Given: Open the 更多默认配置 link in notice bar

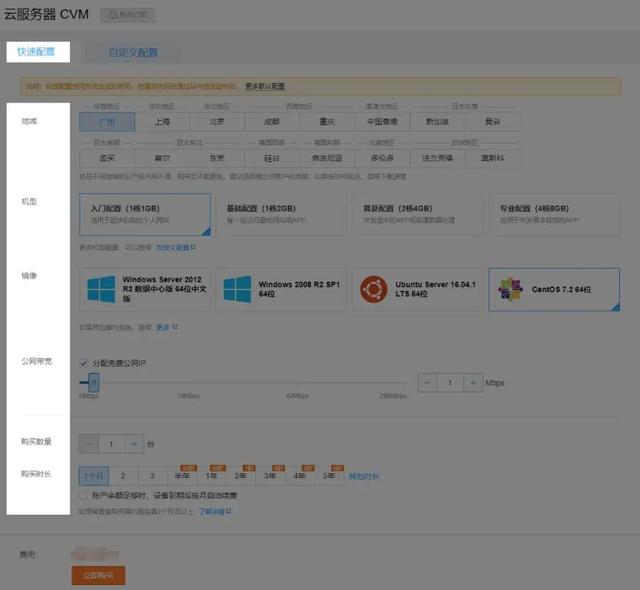Looking at the screenshot, I should (x=265, y=87).
